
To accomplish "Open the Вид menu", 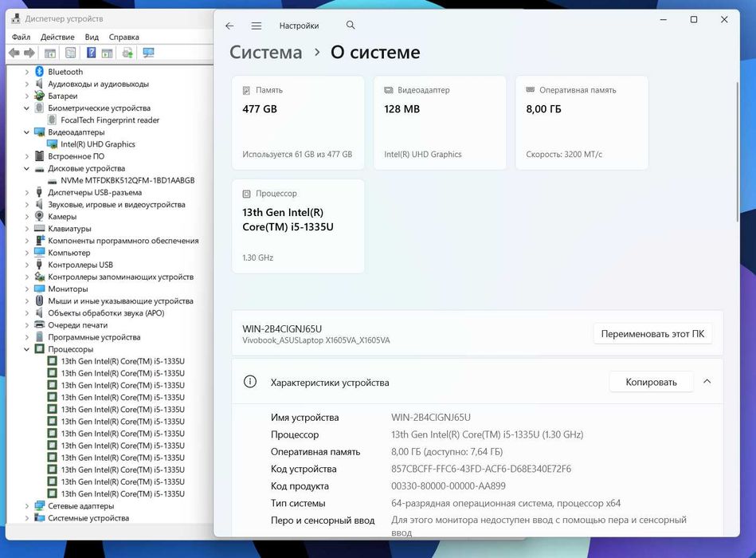I will tap(92, 37).
